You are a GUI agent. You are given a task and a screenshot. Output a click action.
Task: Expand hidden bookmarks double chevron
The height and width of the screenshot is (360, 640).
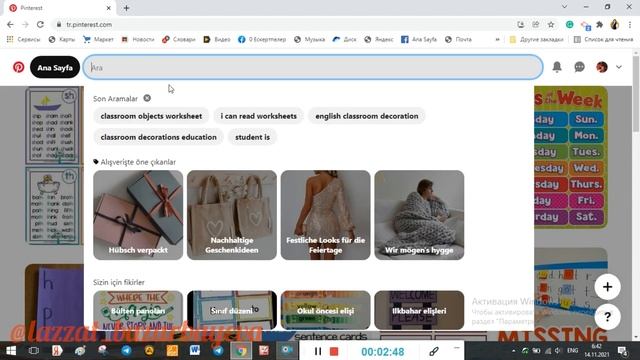coord(497,40)
